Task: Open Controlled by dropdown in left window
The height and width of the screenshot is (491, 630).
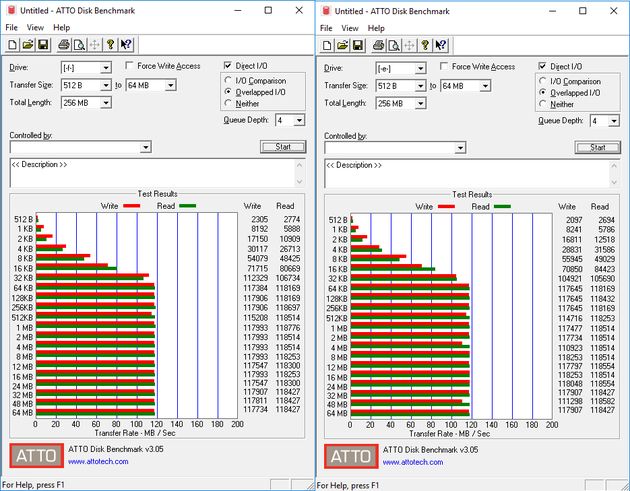Action: 146,147
